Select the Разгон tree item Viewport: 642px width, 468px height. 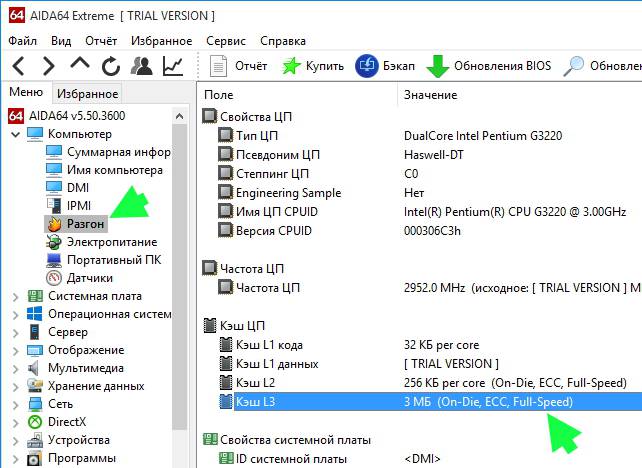pos(75,224)
